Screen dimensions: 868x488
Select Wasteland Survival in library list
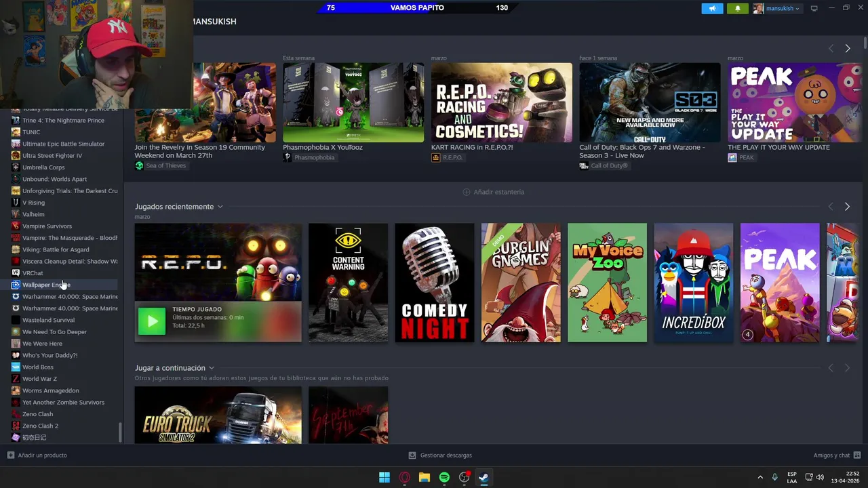pos(64,320)
